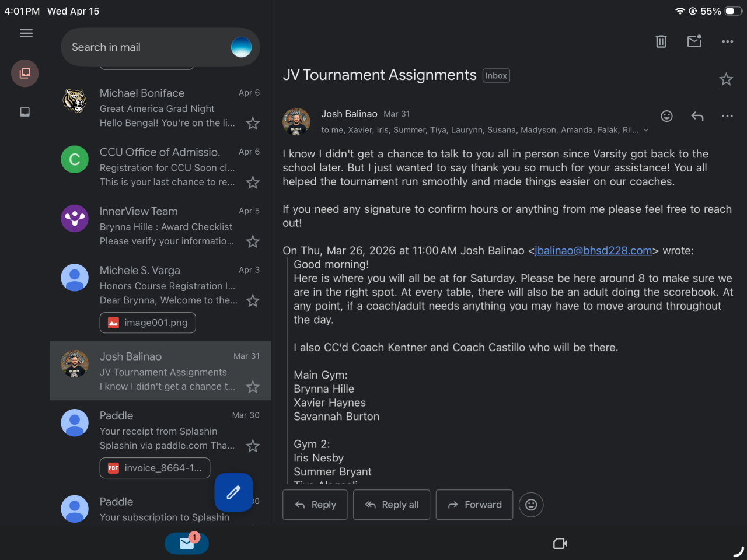Select the JV Tournament Assignments list row
747x560 pixels.
click(x=160, y=371)
